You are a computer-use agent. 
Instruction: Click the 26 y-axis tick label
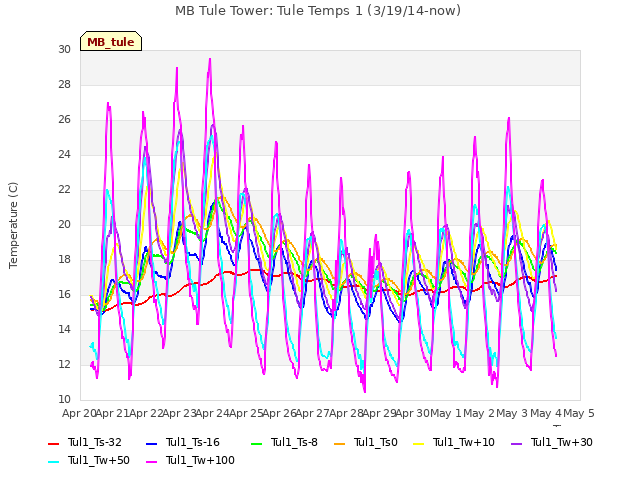point(64,120)
